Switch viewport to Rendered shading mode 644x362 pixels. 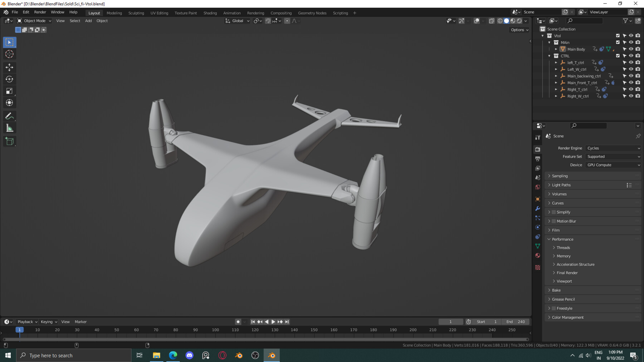point(519,21)
